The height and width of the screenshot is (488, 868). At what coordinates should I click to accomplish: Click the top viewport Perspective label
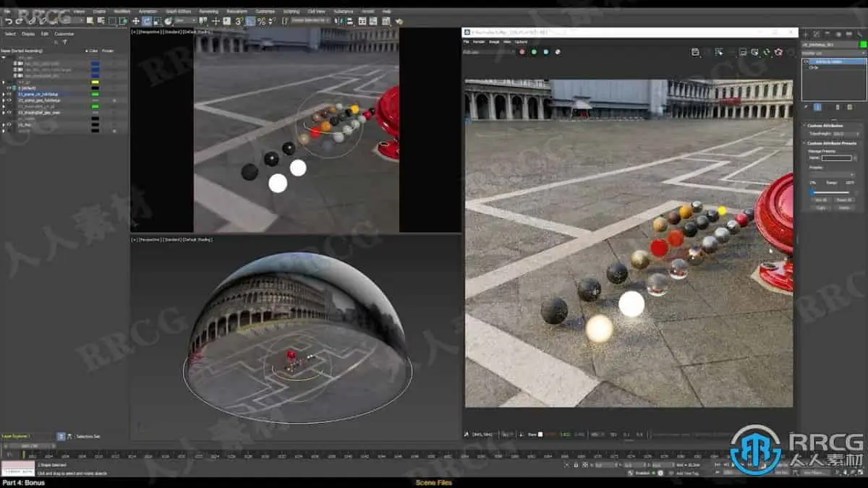tap(150, 32)
